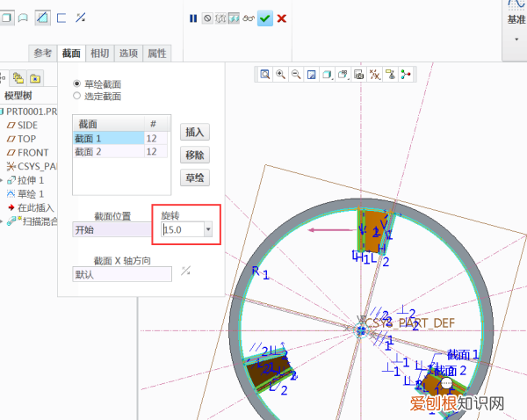
Task: Toggle the remove material icon
Action: click(43, 18)
